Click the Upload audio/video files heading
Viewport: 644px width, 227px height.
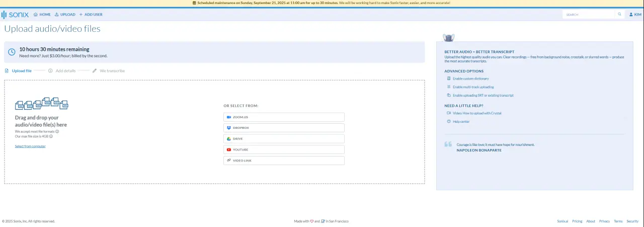point(52,29)
